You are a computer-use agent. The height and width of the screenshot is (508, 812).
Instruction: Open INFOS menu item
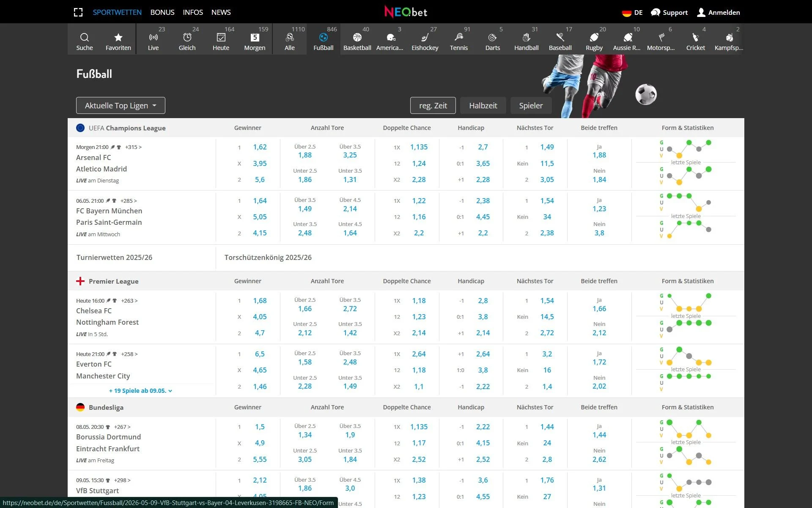pos(193,12)
